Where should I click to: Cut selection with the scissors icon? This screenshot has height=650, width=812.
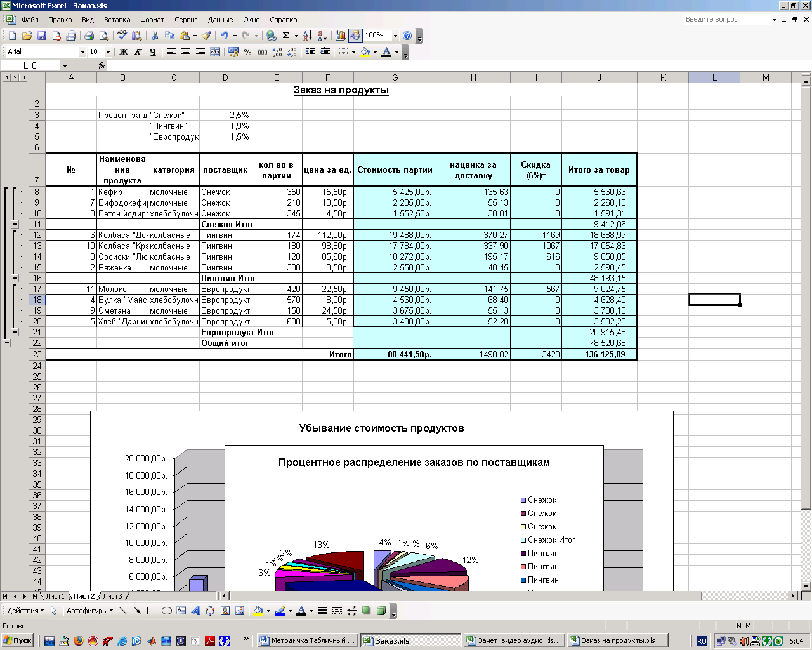pos(154,36)
